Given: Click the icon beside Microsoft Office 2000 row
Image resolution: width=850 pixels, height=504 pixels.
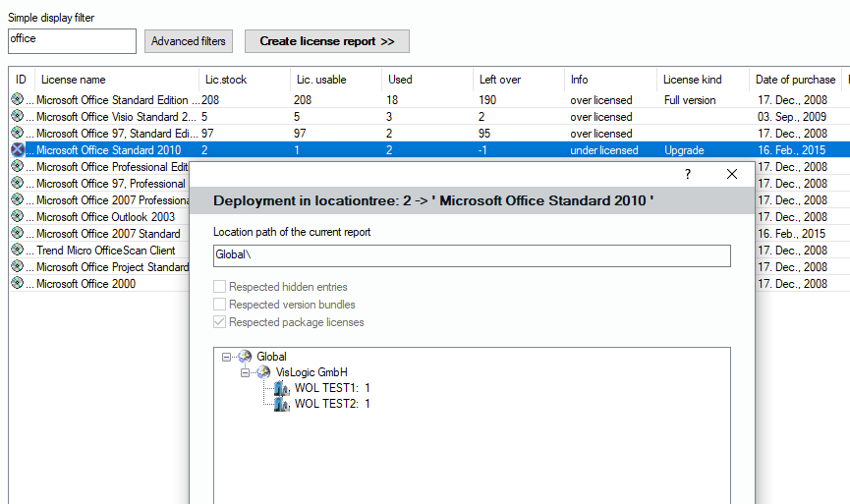Looking at the screenshot, I should click(17, 284).
